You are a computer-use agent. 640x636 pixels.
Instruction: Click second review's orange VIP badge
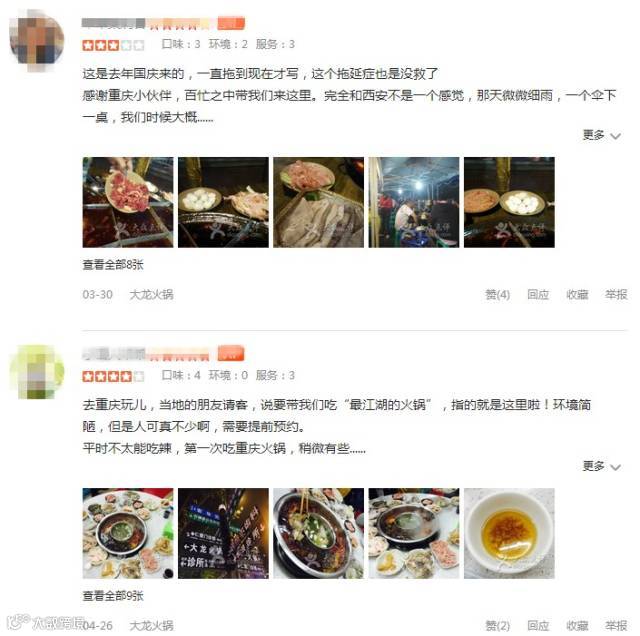231,354
